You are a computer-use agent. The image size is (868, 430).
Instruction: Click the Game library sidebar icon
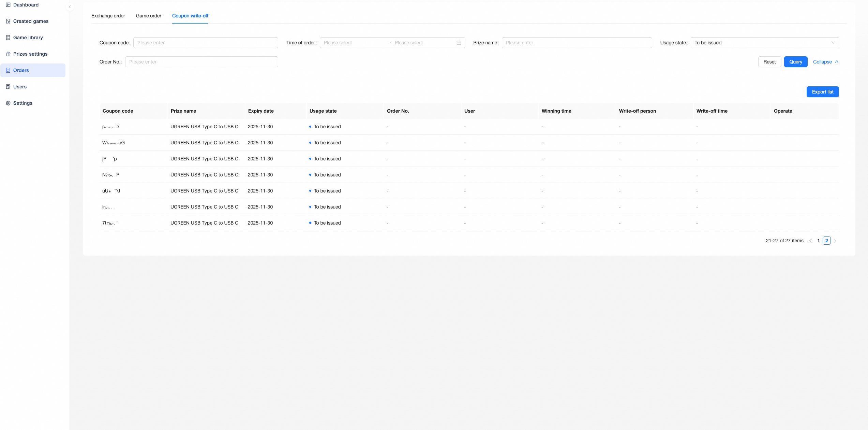[8, 38]
